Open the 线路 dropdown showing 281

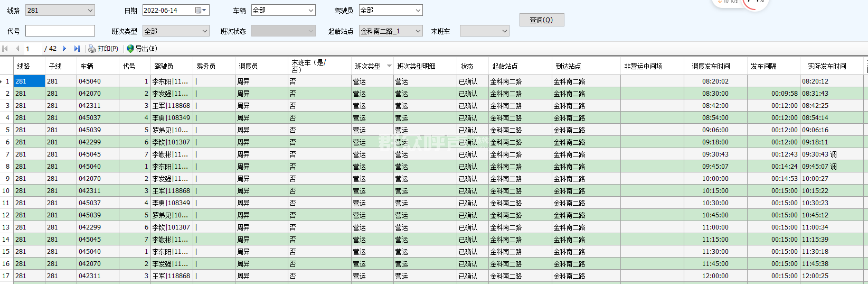click(90, 10)
